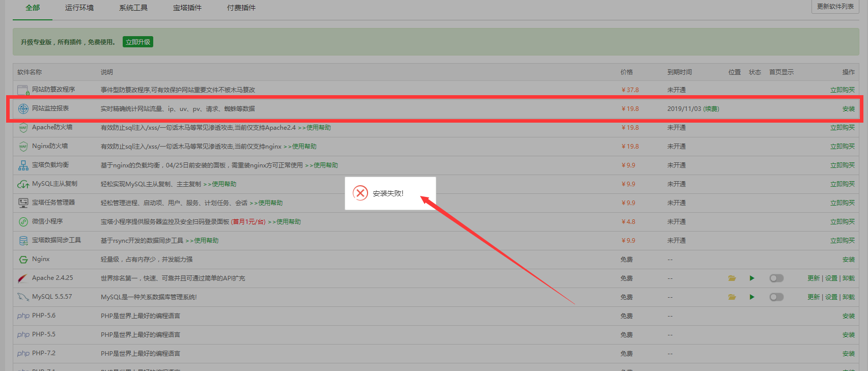The width and height of the screenshot is (868, 371).
Task: Switch to the 运行环境 tab
Action: (79, 8)
